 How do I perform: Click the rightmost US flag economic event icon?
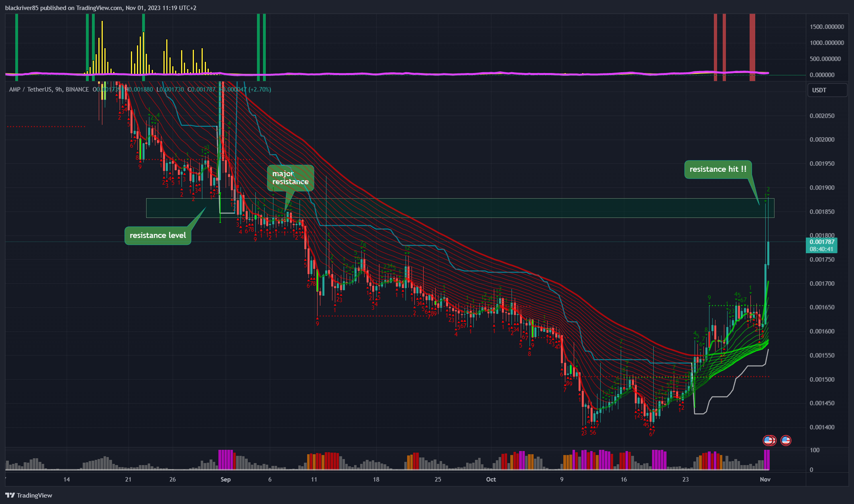click(786, 441)
